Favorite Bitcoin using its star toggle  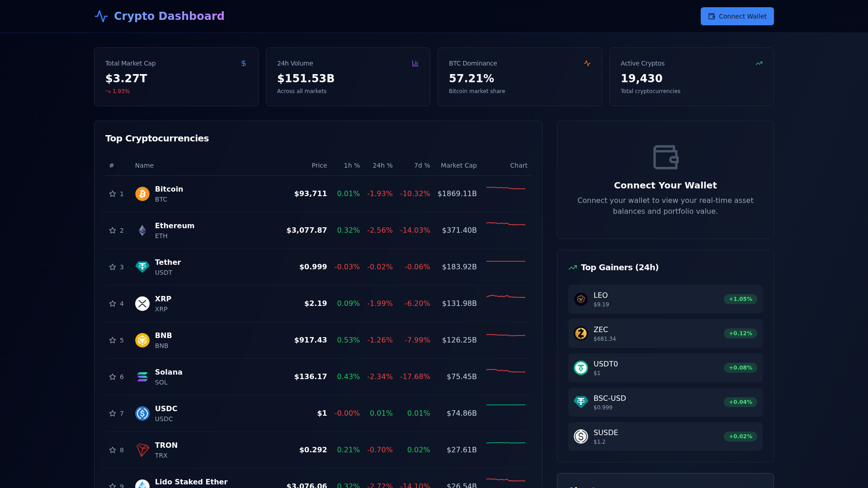[112, 193]
